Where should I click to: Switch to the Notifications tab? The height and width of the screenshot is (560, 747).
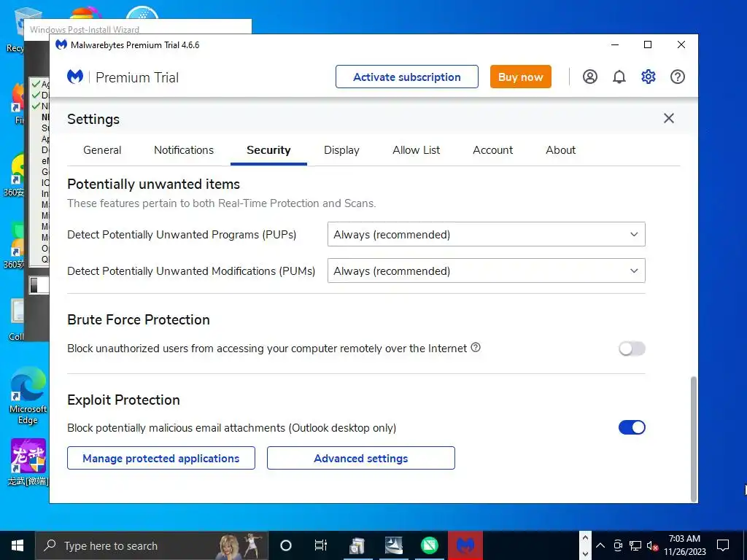pos(183,150)
